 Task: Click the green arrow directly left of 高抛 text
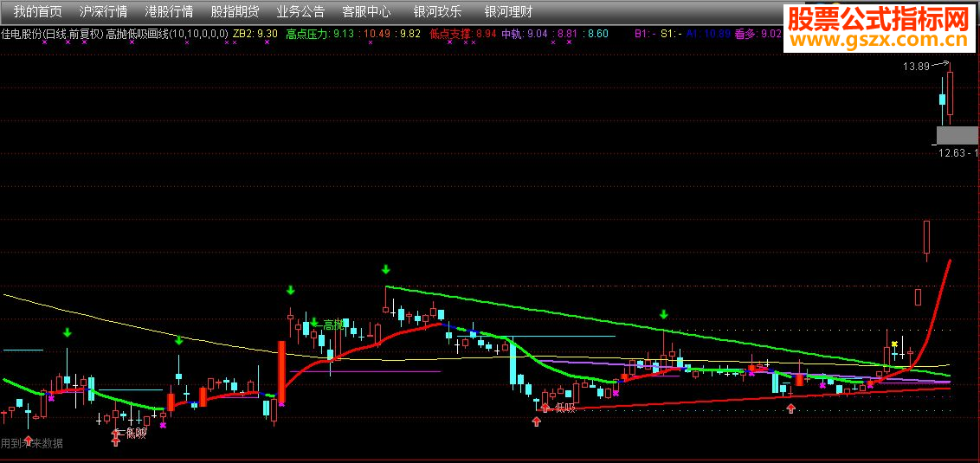click(x=314, y=322)
